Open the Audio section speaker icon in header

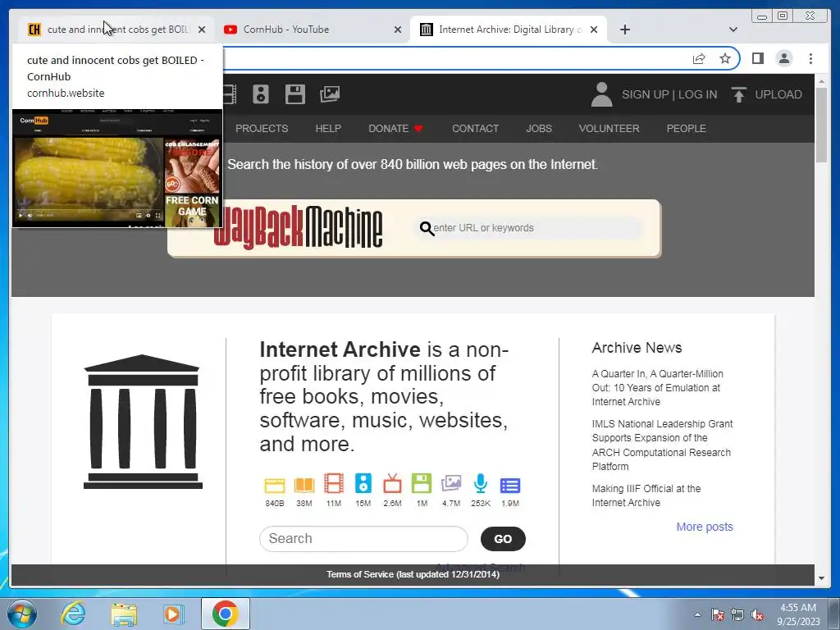[x=261, y=94]
